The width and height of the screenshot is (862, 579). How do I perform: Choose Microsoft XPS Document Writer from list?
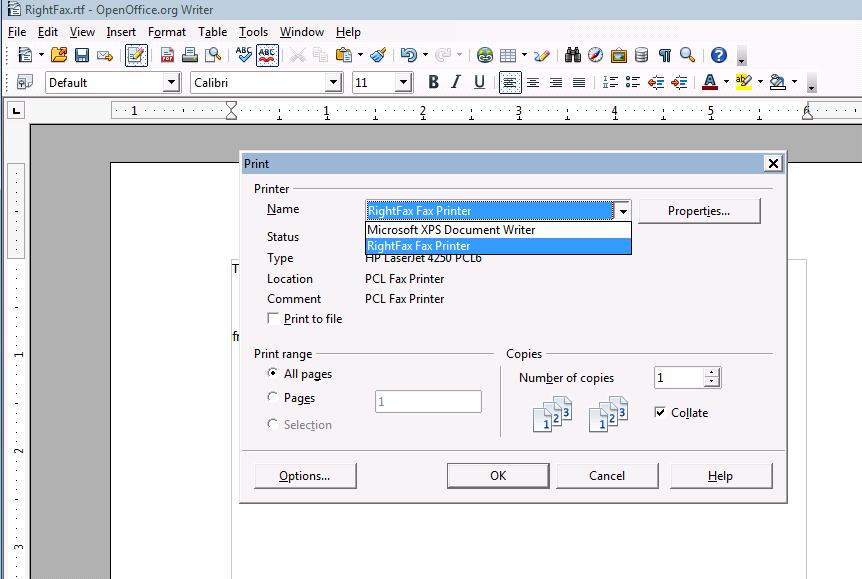[498, 230]
